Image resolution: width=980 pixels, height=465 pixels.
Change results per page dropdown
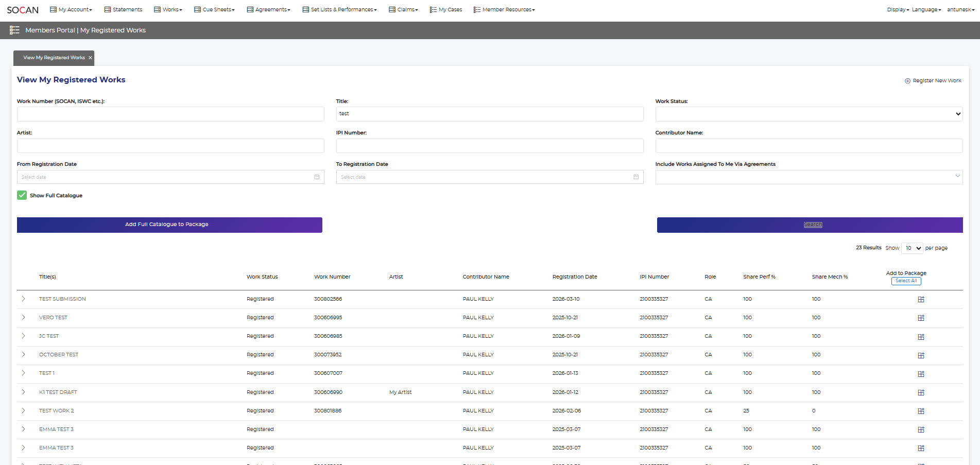[912, 248]
